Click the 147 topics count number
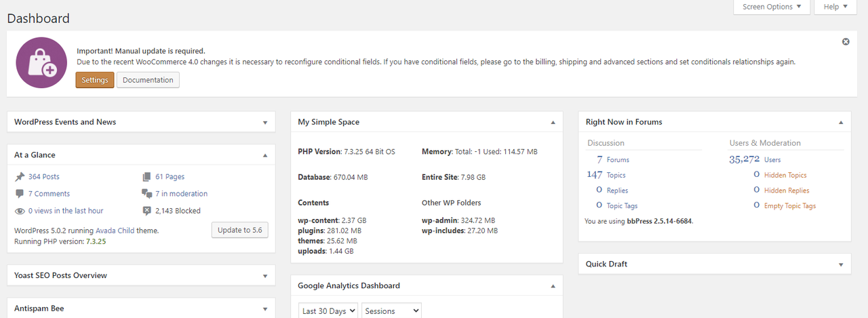868x318 pixels. tap(595, 174)
